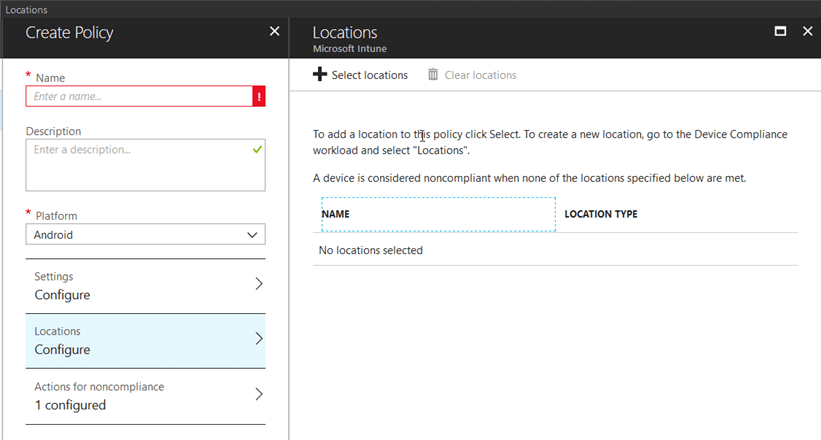The width and height of the screenshot is (821, 440).
Task: Click the trash icon for Clear locations
Action: [x=433, y=75]
